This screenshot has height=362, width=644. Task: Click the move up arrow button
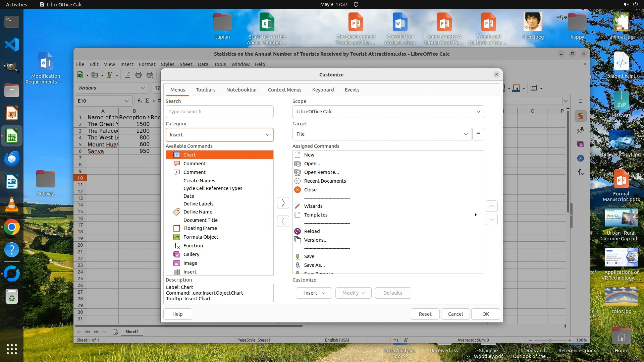(x=491, y=206)
